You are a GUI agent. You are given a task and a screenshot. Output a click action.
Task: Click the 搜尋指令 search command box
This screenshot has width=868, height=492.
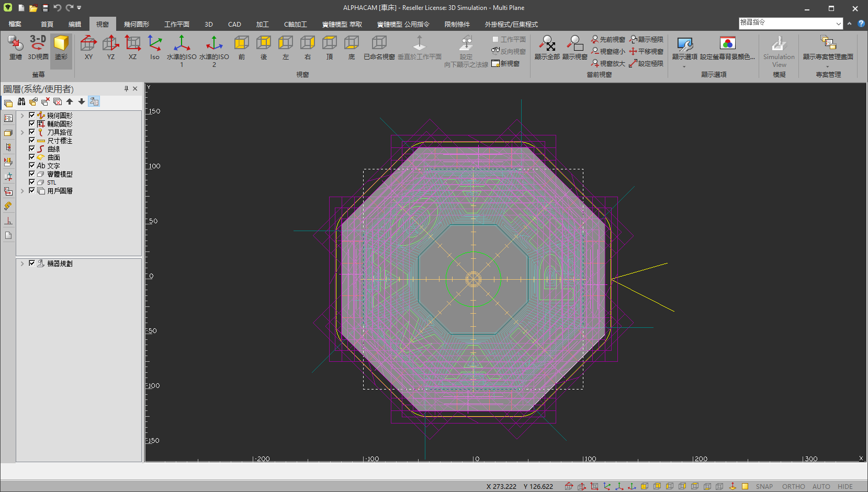point(786,23)
